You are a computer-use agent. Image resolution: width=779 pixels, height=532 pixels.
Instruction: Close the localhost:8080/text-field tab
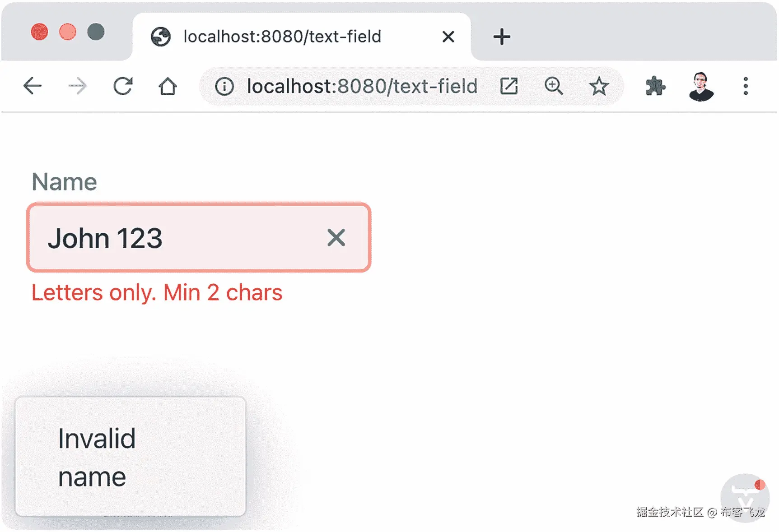448,37
